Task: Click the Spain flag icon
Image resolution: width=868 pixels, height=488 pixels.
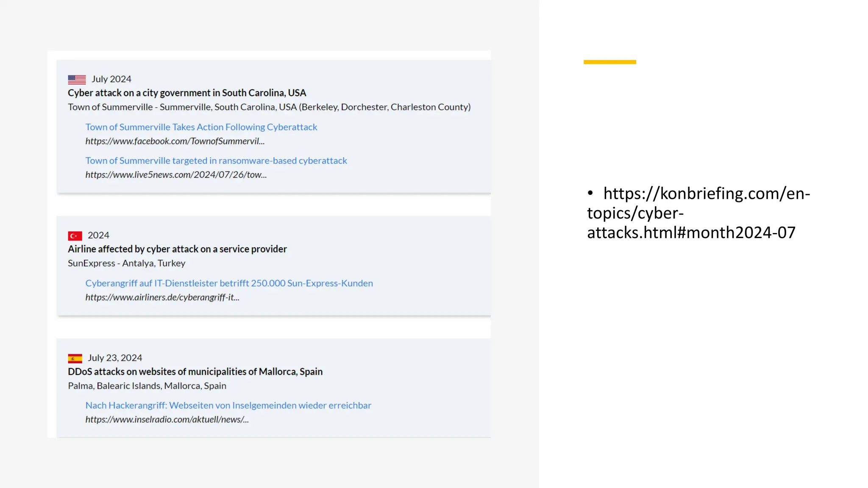Action: [x=75, y=358]
